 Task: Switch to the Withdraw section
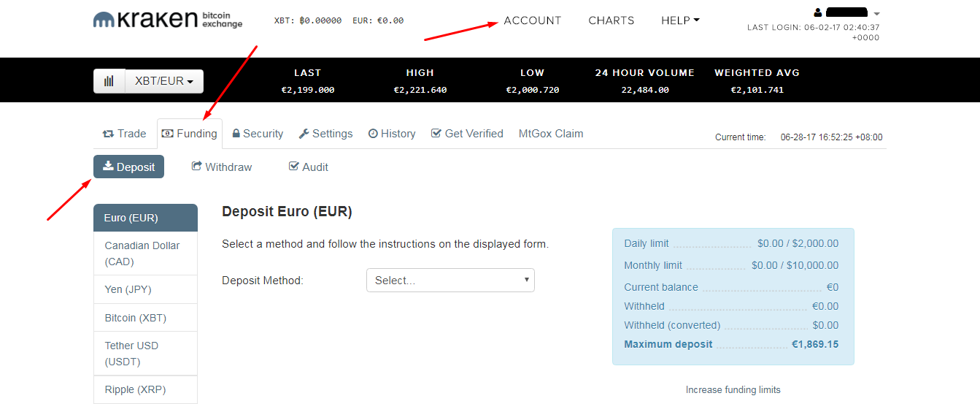222,167
